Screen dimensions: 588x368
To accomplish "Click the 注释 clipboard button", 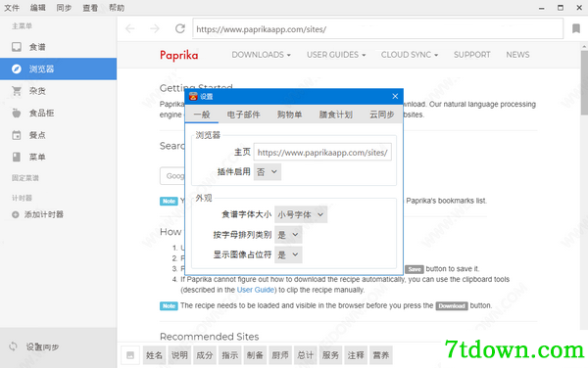I will coord(356,355).
